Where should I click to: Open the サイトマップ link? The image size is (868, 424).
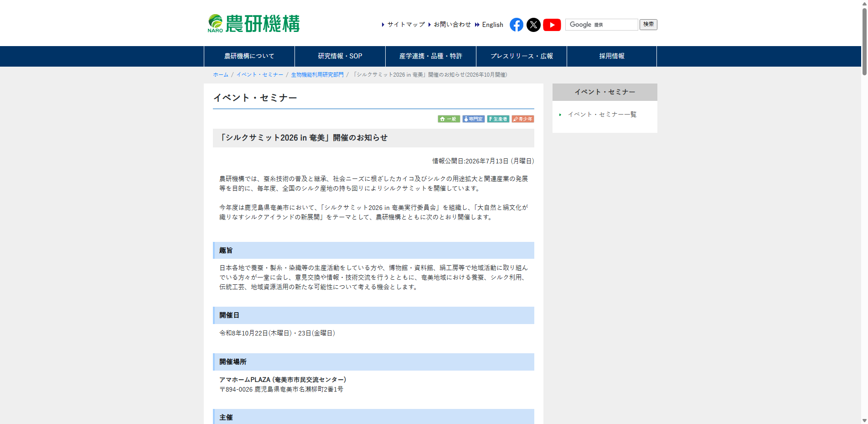point(406,25)
